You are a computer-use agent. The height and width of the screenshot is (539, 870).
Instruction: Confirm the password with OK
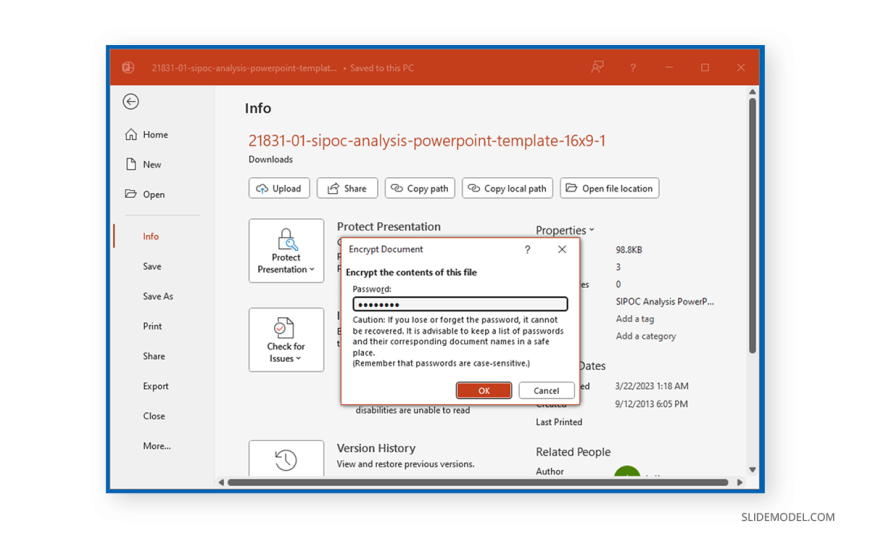[484, 390]
